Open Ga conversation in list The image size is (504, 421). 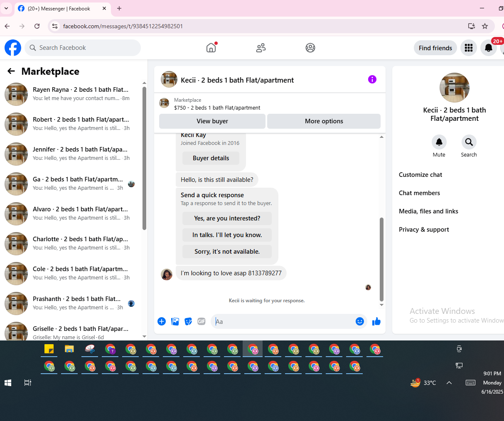pyautogui.click(x=71, y=184)
